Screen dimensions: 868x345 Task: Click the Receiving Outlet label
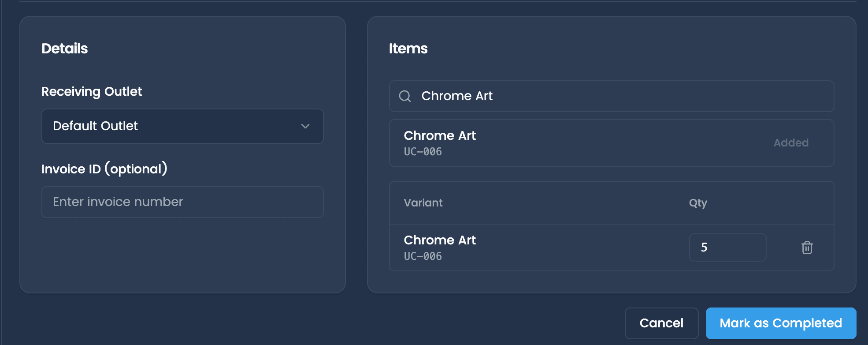tap(92, 91)
